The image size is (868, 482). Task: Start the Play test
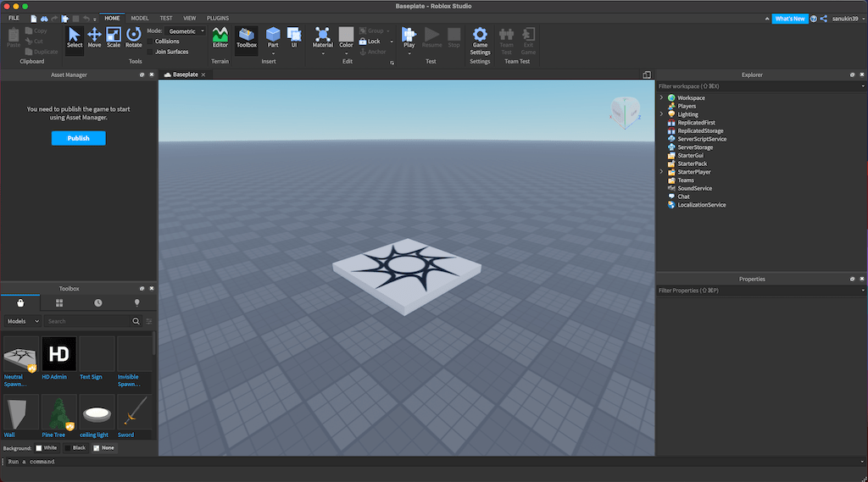click(x=409, y=37)
